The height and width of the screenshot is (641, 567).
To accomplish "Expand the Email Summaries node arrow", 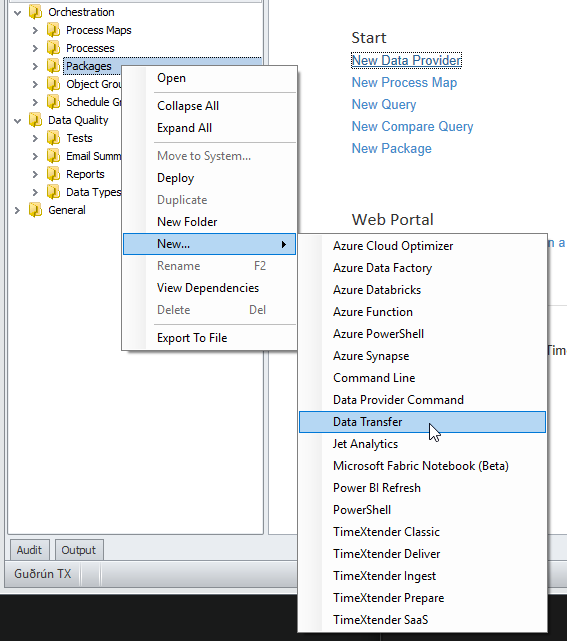I will click(x=35, y=156).
